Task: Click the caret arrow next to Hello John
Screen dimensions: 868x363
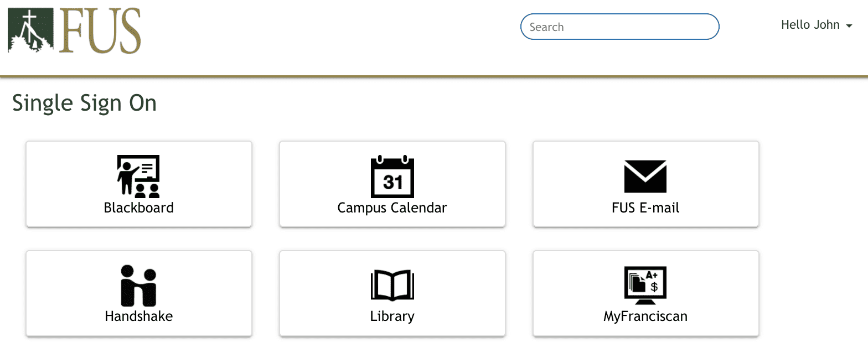Action: click(x=849, y=26)
